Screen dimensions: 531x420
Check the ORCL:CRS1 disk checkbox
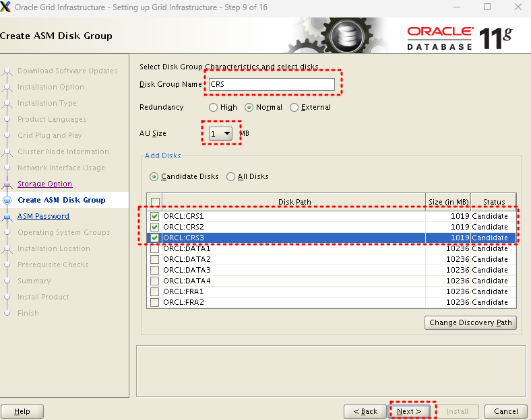[154, 216]
